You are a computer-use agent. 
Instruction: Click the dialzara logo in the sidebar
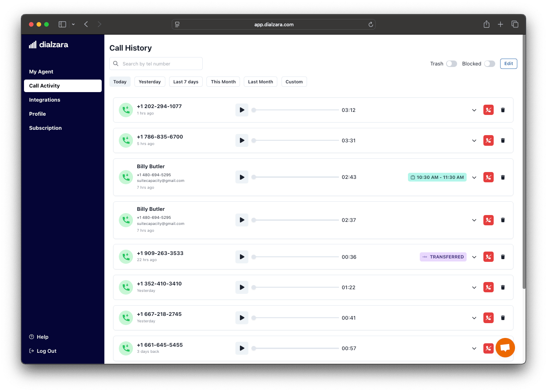(48, 45)
